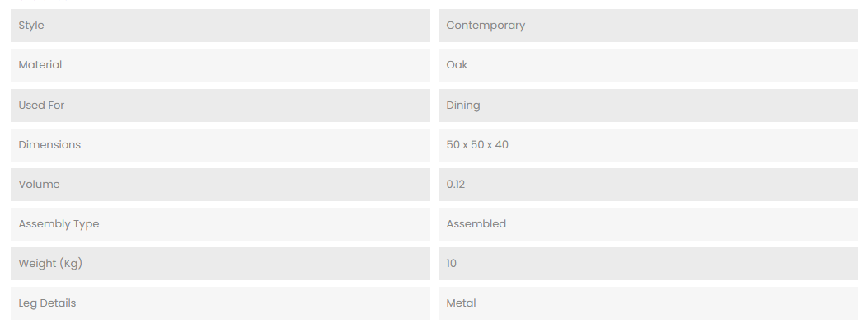Click the number 40 in the dimensions value
The width and height of the screenshot is (868, 333).
pyautogui.click(x=501, y=145)
